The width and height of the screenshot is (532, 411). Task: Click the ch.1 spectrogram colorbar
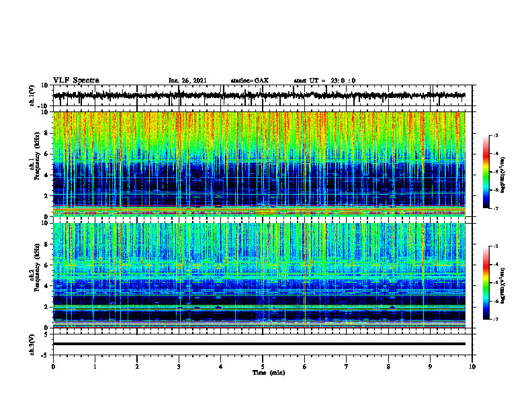click(x=486, y=172)
